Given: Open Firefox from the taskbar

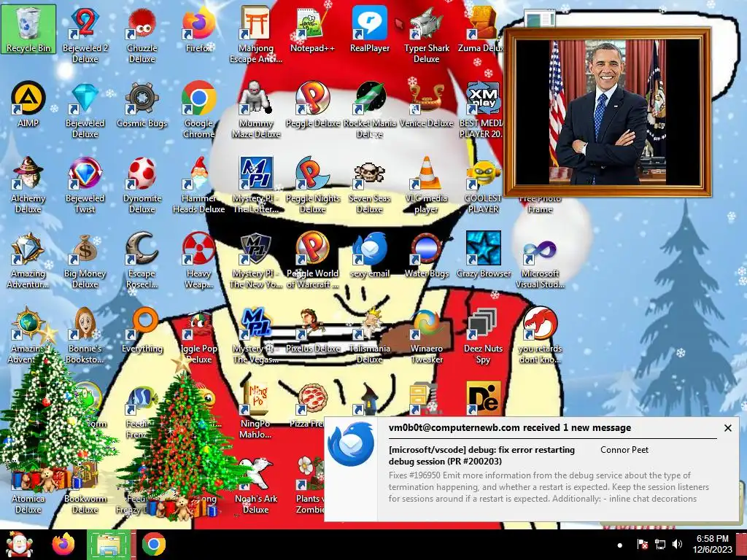Looking at the screenshot, I should coord(63,544).
